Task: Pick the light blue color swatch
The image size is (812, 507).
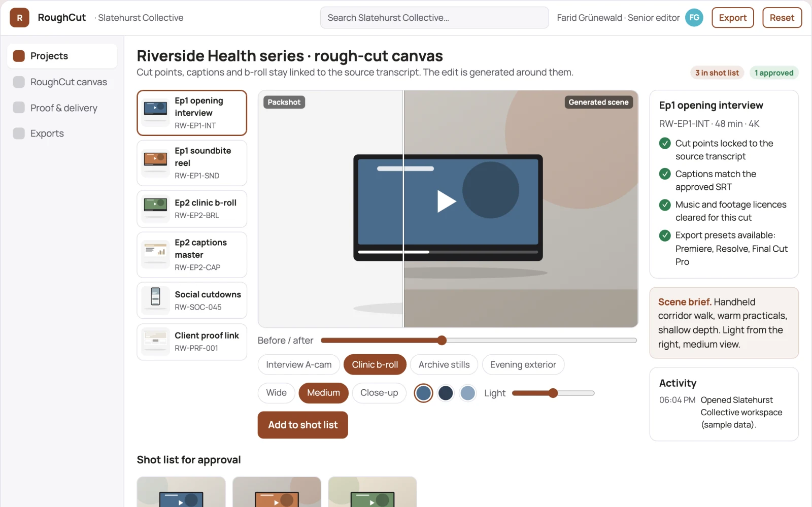Action: tap(467, 393)
